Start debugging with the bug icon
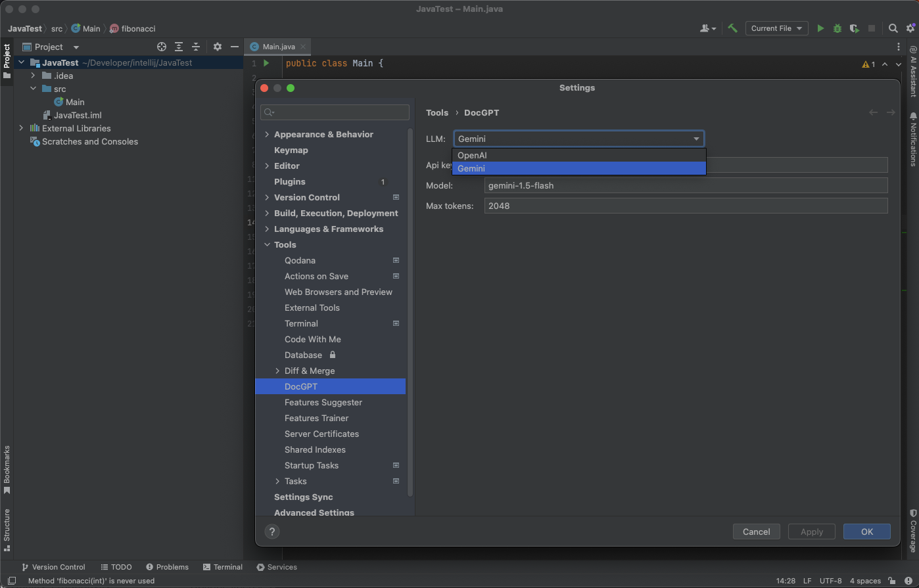Viewport: 919px width, 588px height. coord(837,28)
